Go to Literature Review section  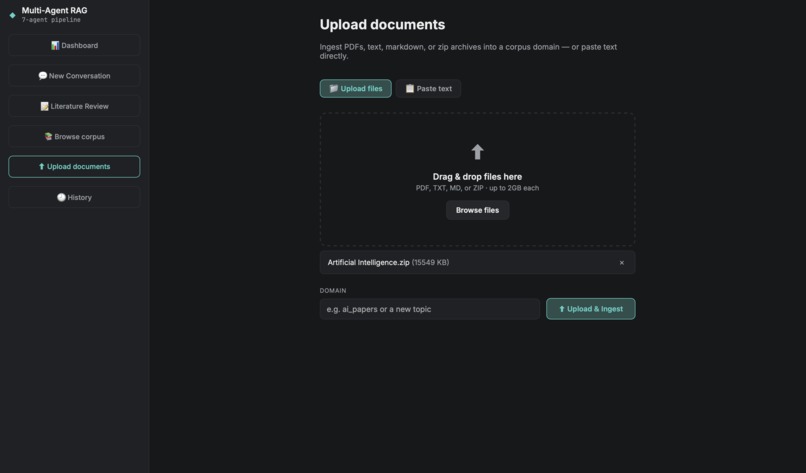coord(74,106)
